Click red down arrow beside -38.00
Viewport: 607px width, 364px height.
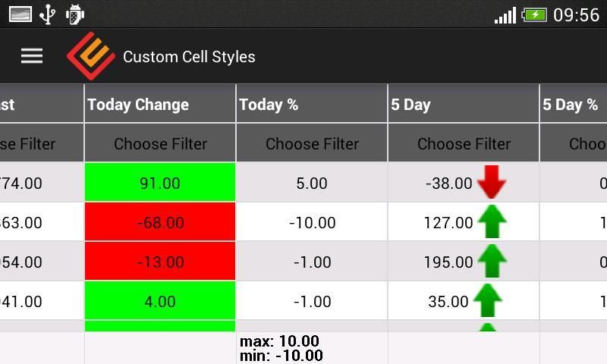click(x=491, y=183)
